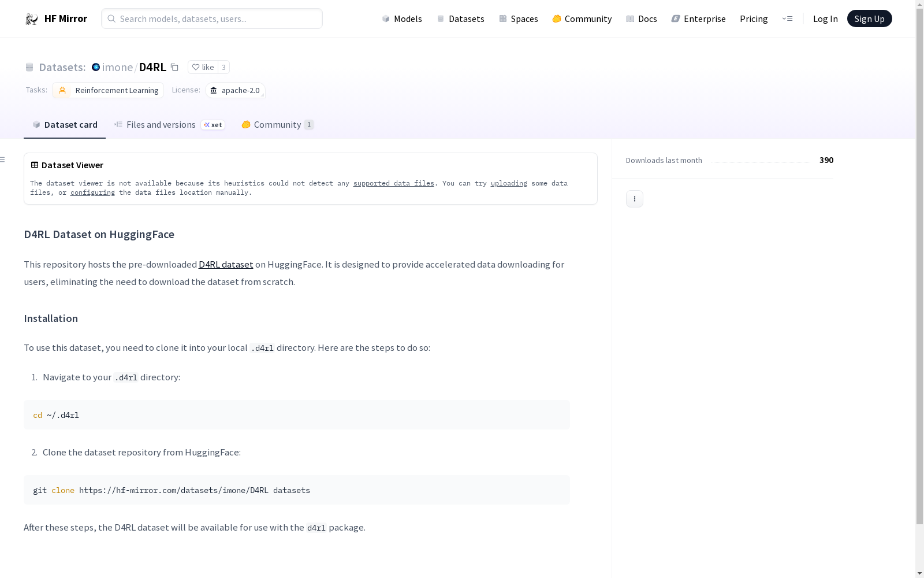Open the imone user profile link
Image resolution: width=924 pixels, height=578 pixels.
pos(118,67)
